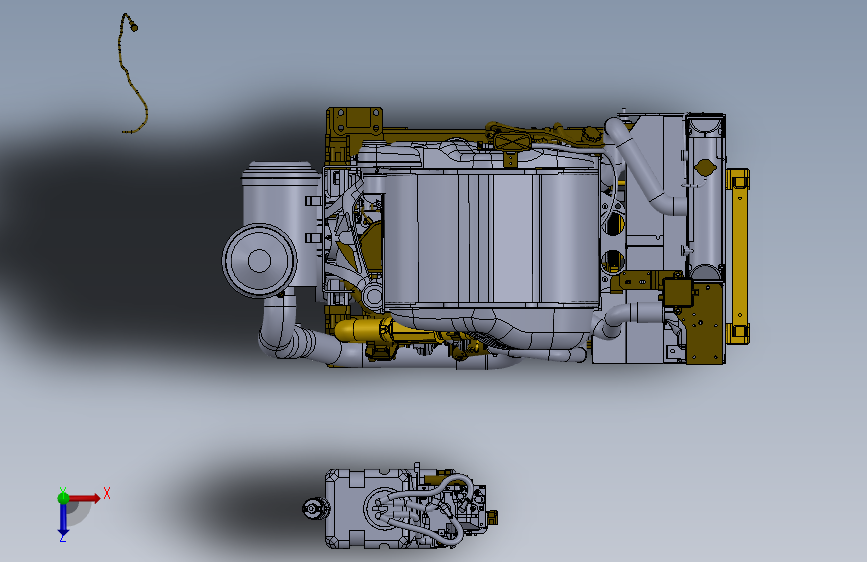Viewport: 867px width, 562px height.
Task: Select the yellow mounting plate with bolt holes
Action: tap(354, 122)
